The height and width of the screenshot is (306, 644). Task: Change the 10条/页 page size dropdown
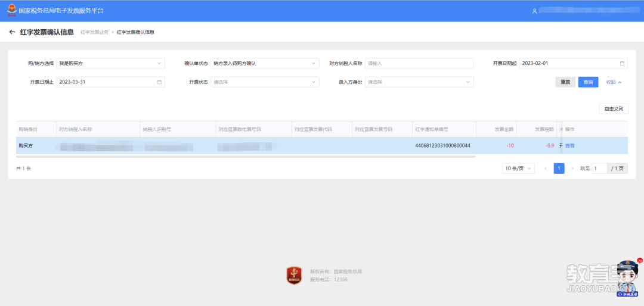(x=518, y=168)
